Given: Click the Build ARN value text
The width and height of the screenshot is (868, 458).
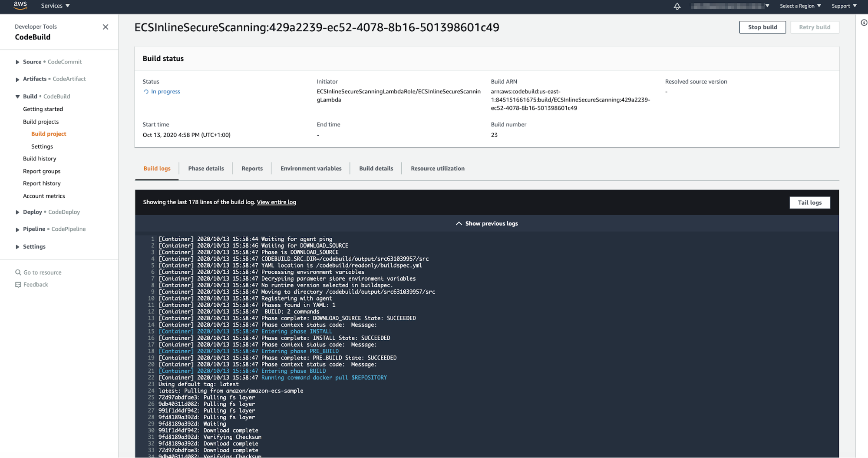Looking at the screenshot, I should point(570,100).
